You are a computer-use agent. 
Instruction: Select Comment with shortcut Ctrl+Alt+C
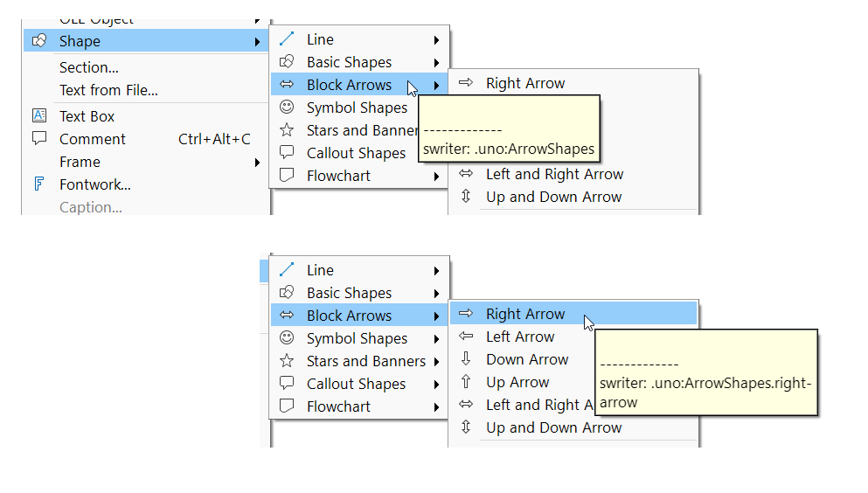coord(93,139)
